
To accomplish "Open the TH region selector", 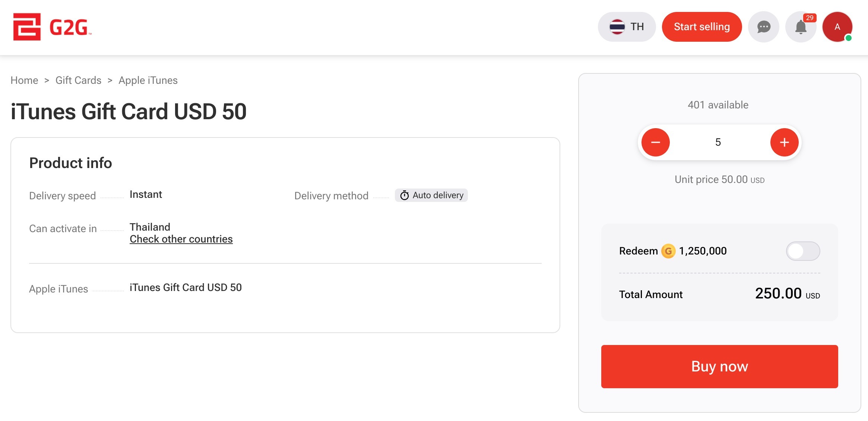I will click(x=627, y=27).
